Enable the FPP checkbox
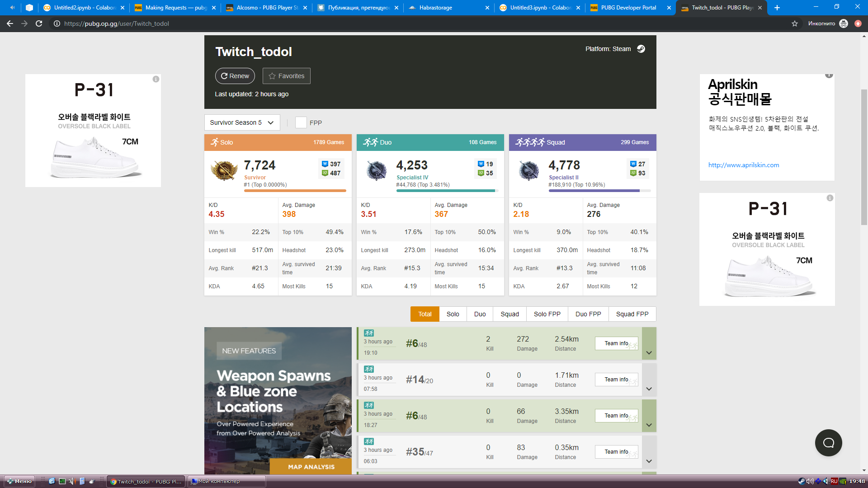868x488 pixels. tap(301, 122)
